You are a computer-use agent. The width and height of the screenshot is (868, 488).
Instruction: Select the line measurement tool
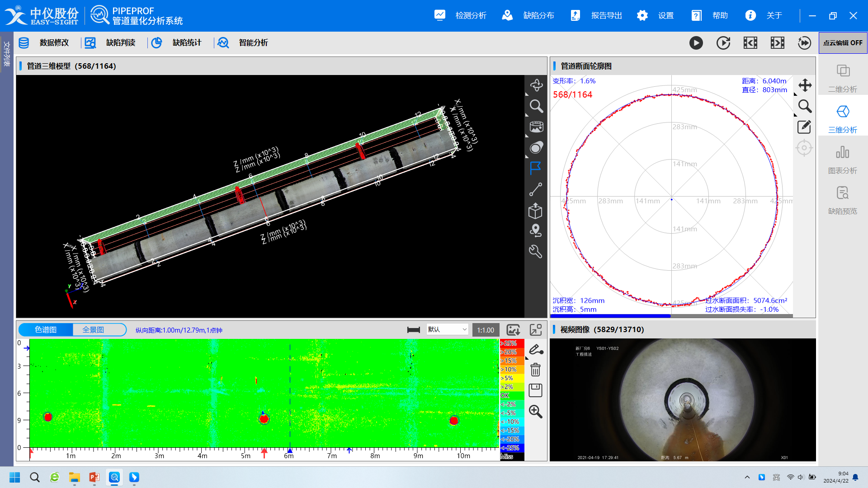tap(536, 189)
